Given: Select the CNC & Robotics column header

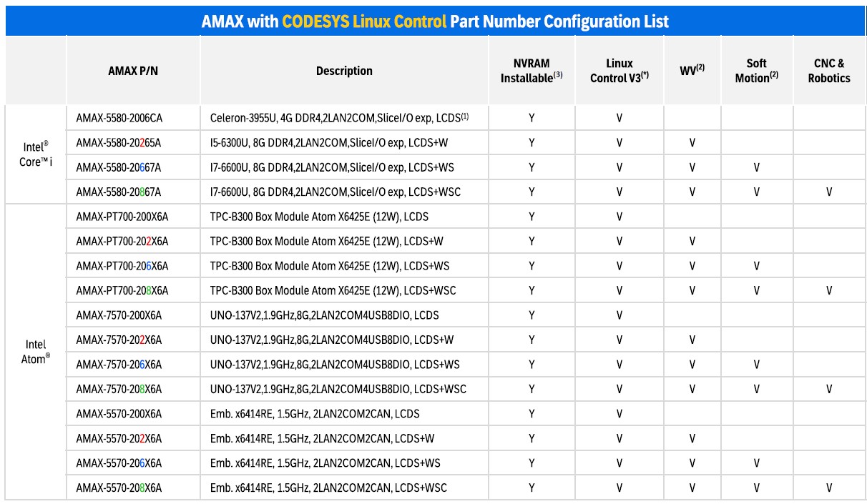Looking at the screenshot, I should [829, 71].
